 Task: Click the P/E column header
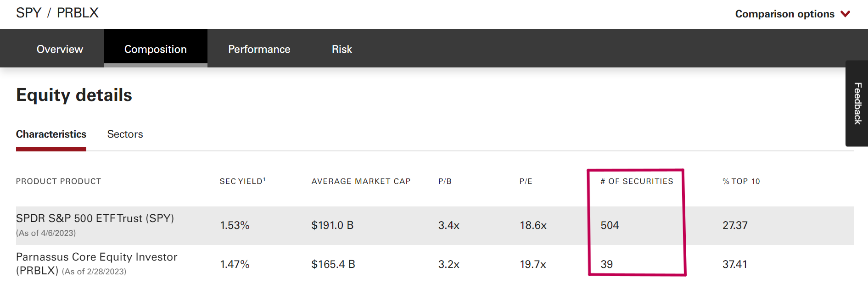point(526,182)
